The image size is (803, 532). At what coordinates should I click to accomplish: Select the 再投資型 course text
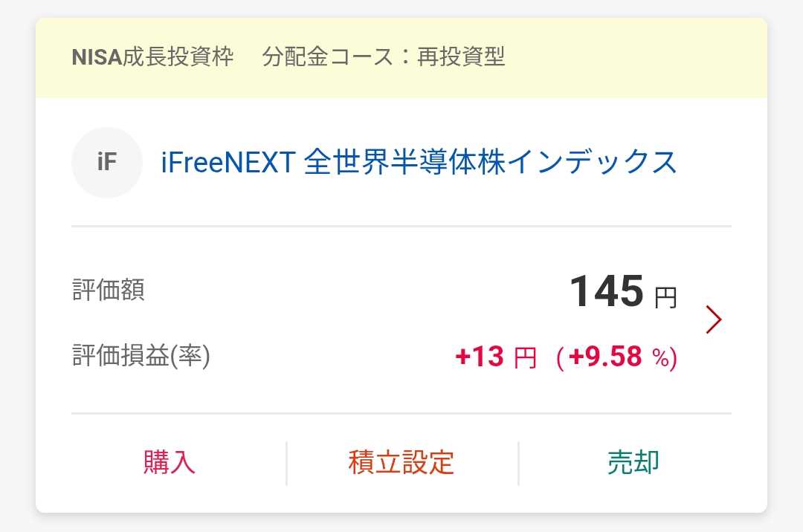pos(461,57)
